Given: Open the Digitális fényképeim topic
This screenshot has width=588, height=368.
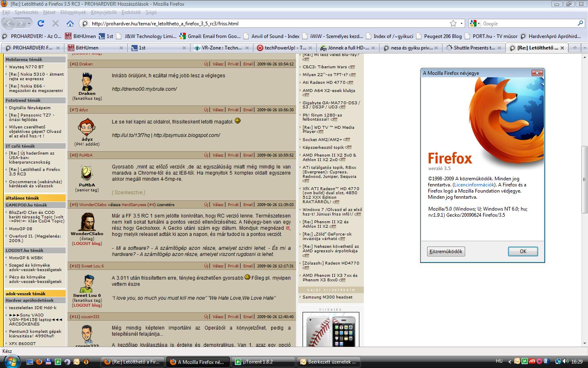Looking at the screenshot, I should tap(30, 108).
